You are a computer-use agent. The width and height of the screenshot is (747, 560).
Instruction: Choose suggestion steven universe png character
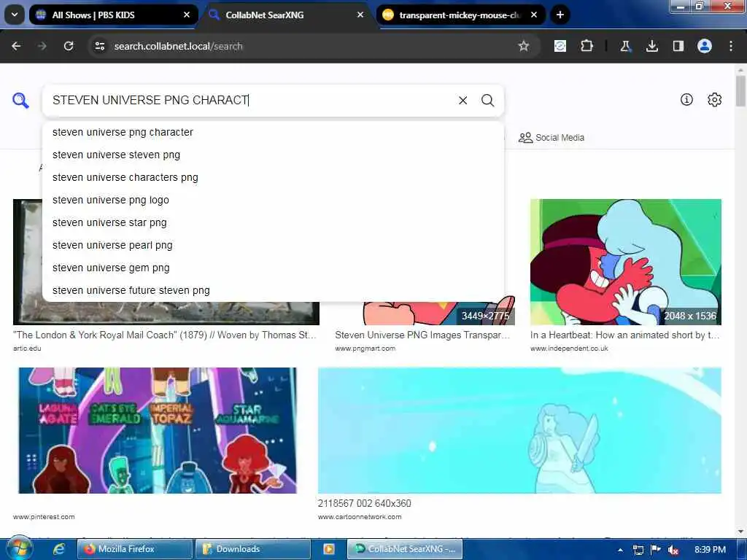pyautogui.click(x=273, y=132)
